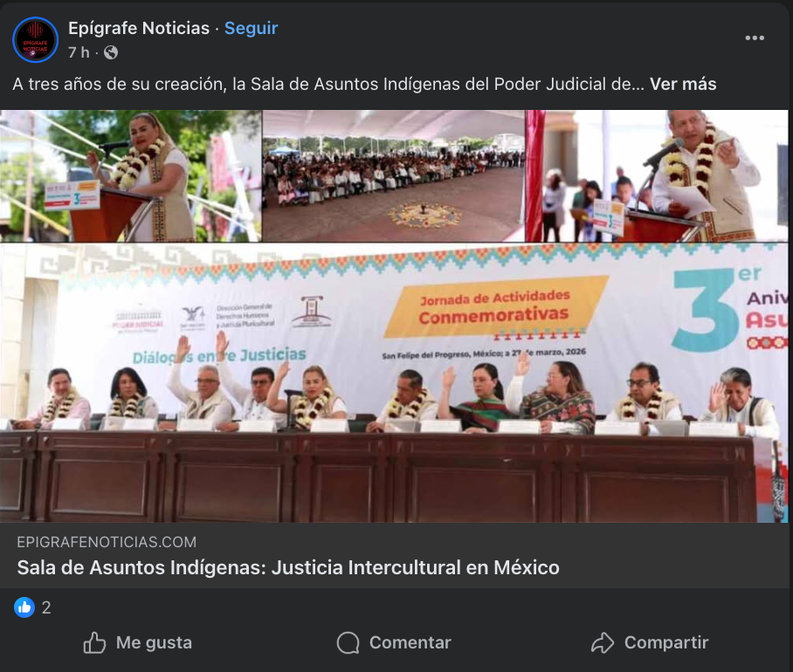Open the Epígrafe Noticias page name
793x672 pixels.
pyautogui.click(x=139, y=28)
